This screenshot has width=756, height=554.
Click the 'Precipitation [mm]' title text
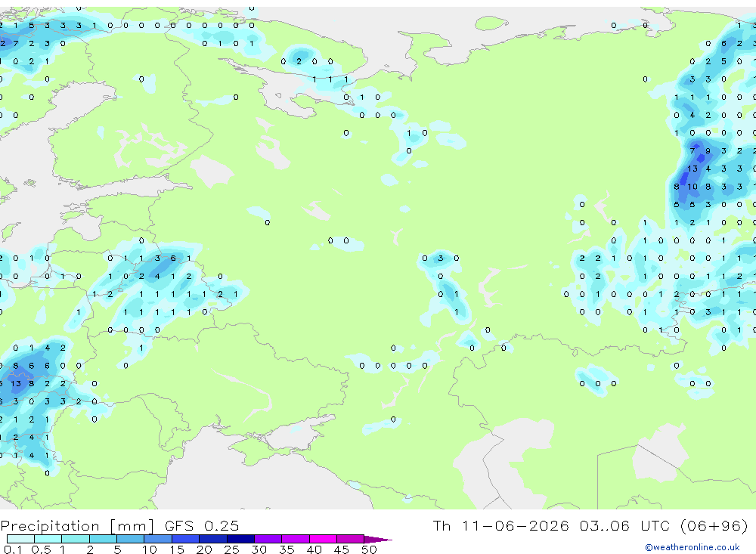(78, 526)
